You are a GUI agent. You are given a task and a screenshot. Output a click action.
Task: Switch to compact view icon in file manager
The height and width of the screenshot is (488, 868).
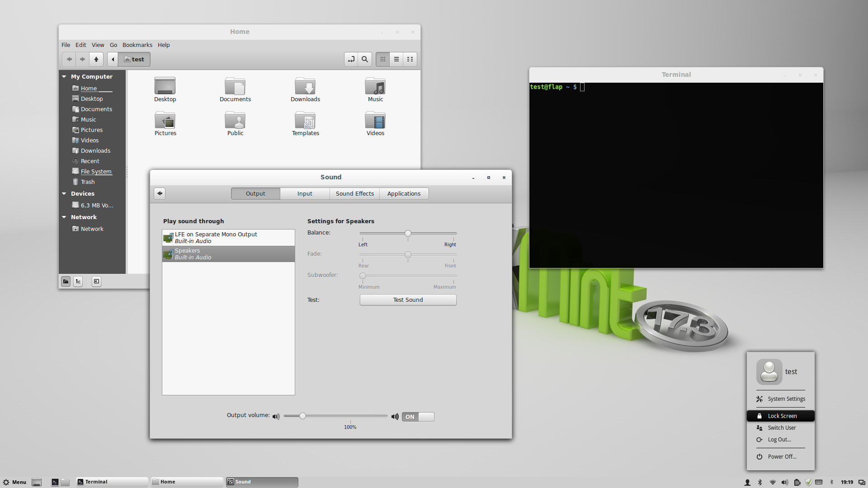tap(410, 59)
